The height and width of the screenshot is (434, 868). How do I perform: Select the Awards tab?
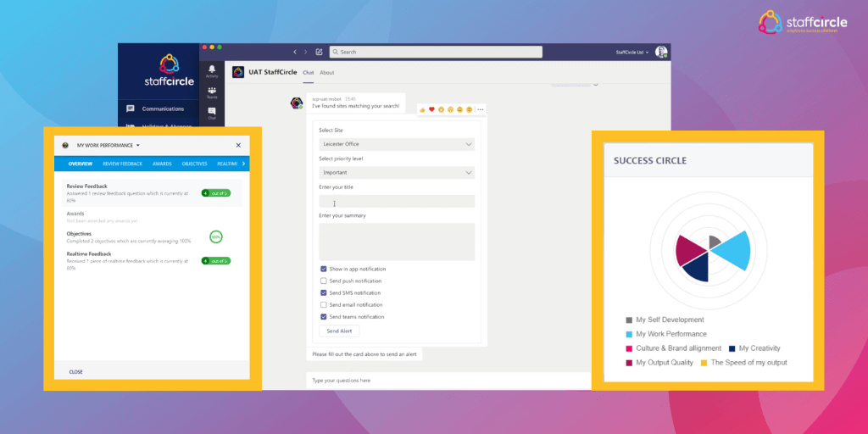162,164
